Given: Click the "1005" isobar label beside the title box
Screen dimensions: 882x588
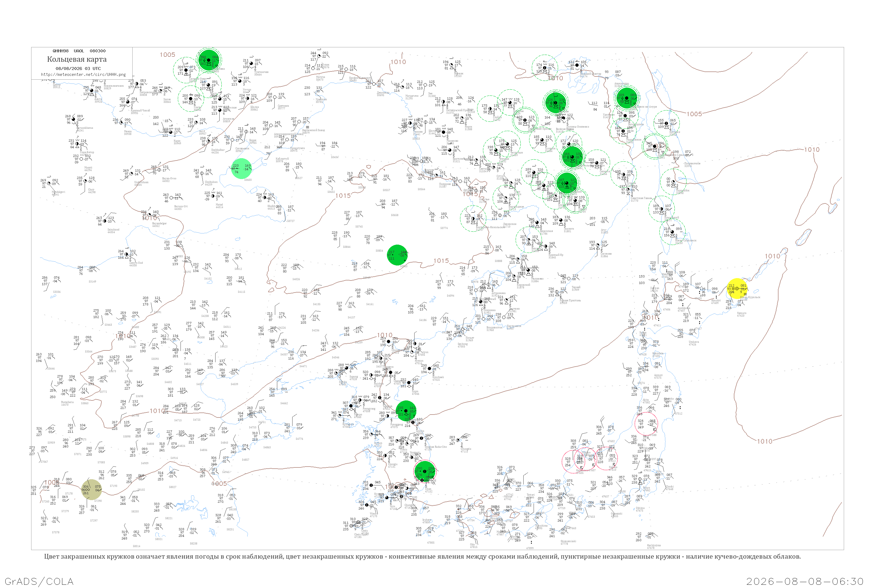Looking at the screenshot, I should (x=167, y=55).
